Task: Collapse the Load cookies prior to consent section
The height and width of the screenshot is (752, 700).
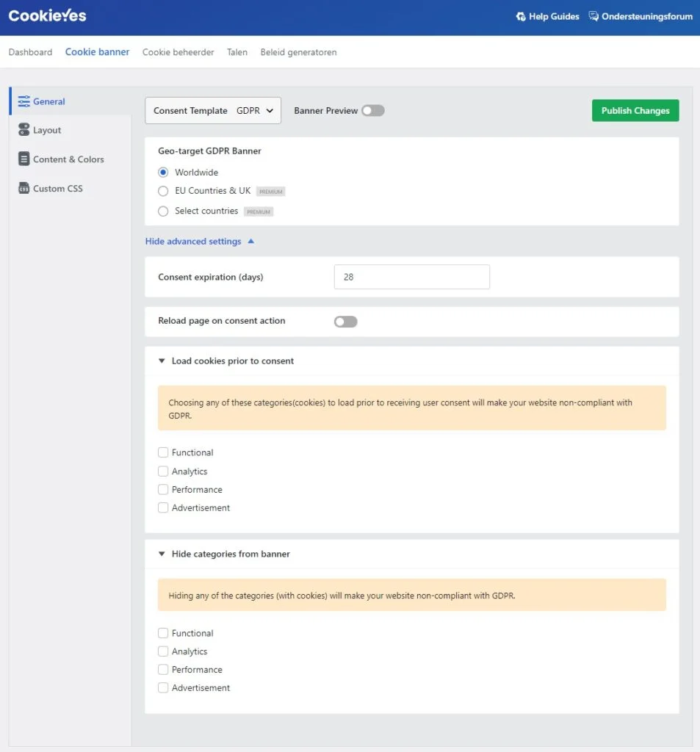Action: [162, 361]
